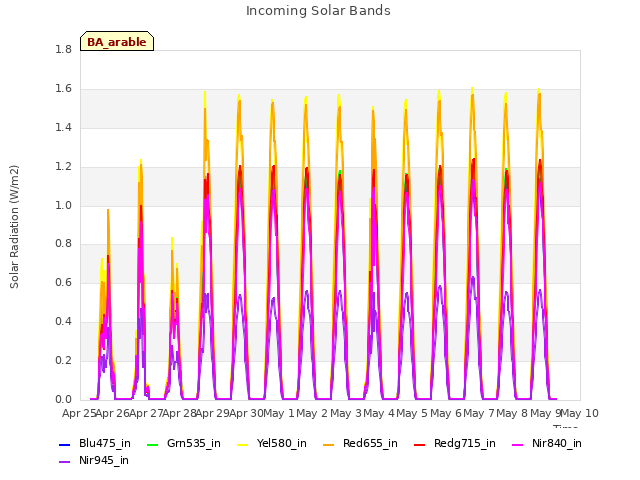Toggle the Grn535_in legend entry

point(184,443)
